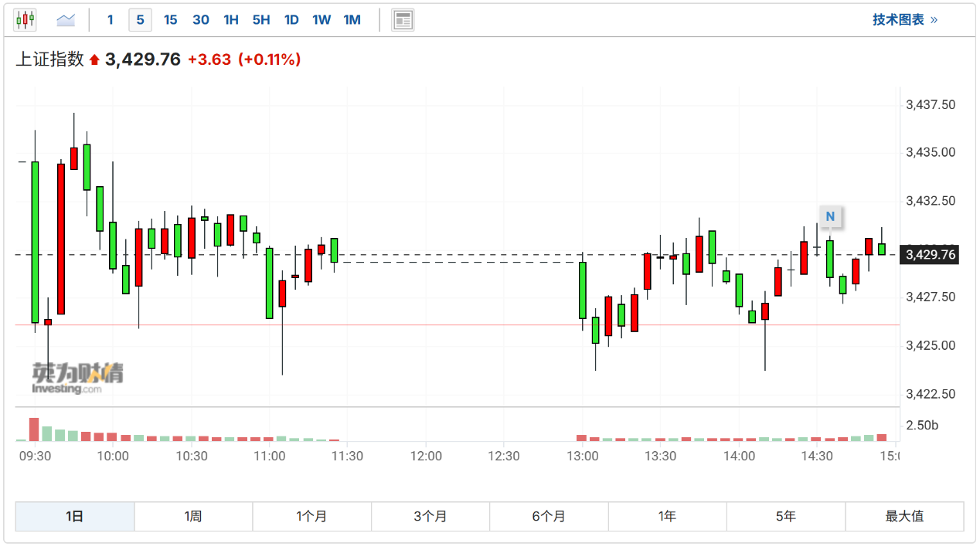Choose the 1M interval
The width and height of the screenshot is (980, 550).
[352, 20]
